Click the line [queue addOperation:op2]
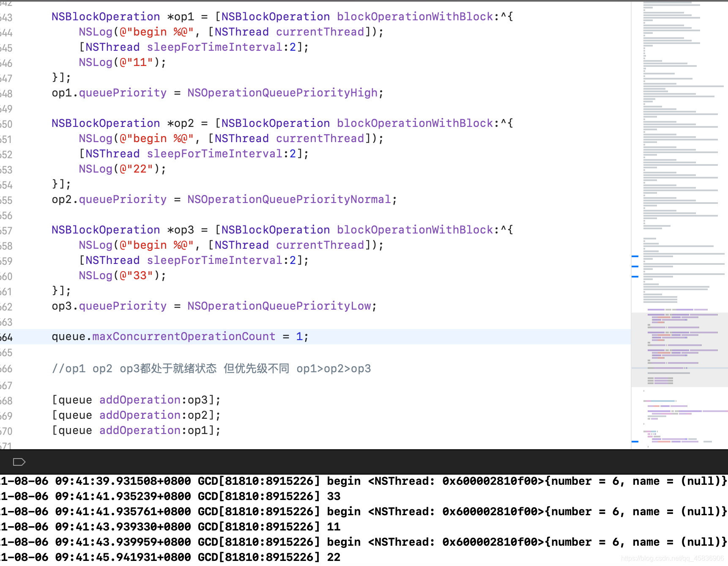The width and height of the screenshot is (728, 566). 136,415
